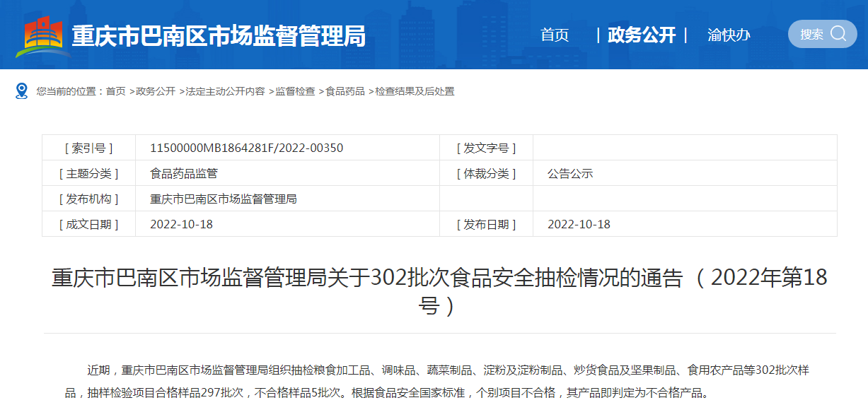868x405 pixels.
Task: Open 监督检查 breadcrumb link
Action: (x=295, y=91)
